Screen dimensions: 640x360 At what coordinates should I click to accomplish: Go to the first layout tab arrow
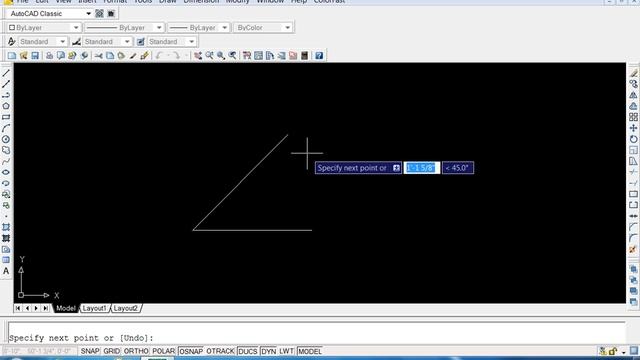tap(18, 308)
